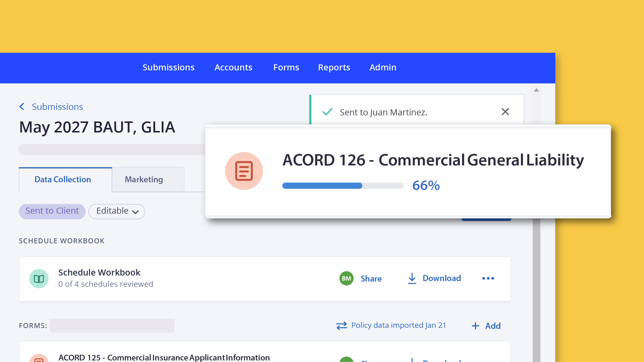Click the Sent to Client status badge
644x362 pixels.
tap(52, 211)
